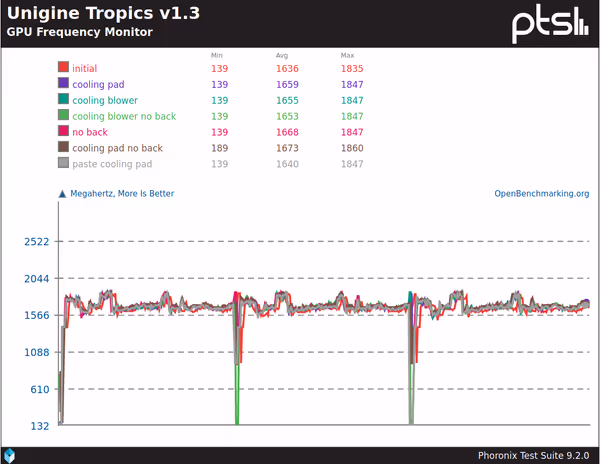Select the 'paste cooling pad' label
This screenshot has width=600, height=464.
112,164
